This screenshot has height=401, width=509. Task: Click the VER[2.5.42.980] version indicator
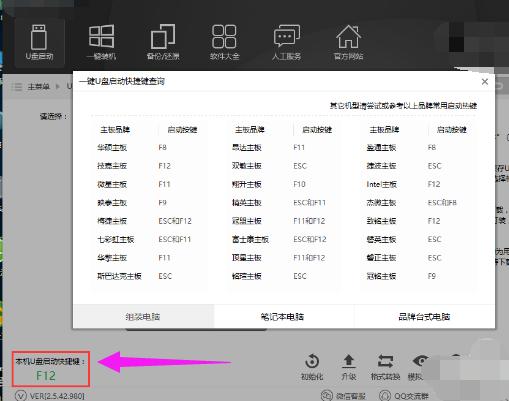(50, 396)
